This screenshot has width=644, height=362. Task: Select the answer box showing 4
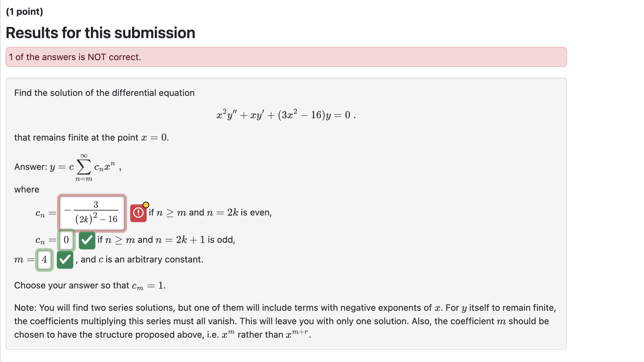44,260
